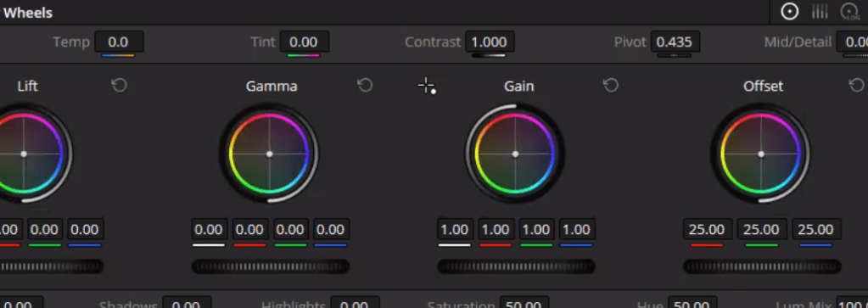The image size is (868, 308).
Task: Select Gain green value field
Action: coord(536,229)
